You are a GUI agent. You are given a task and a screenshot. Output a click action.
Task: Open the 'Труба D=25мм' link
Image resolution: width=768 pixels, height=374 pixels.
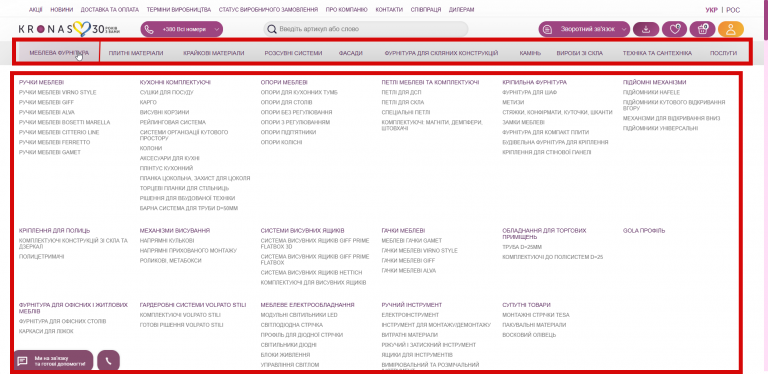pos(522,247)
